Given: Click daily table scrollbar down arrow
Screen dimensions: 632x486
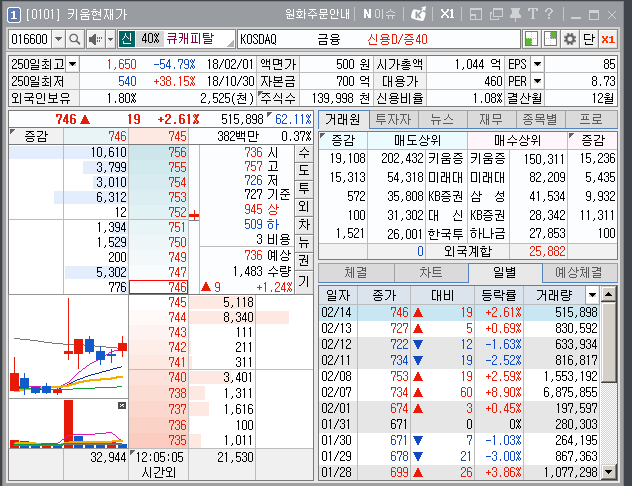Looking at the screenshot, I should click(608, 471).
